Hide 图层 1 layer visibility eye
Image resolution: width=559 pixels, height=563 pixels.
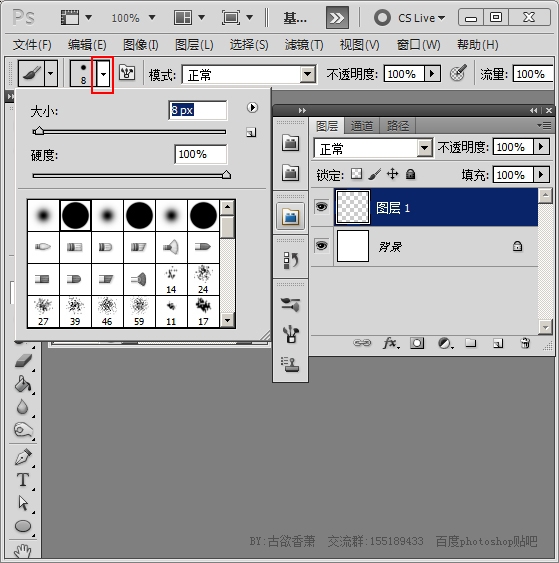click(321, 207)
